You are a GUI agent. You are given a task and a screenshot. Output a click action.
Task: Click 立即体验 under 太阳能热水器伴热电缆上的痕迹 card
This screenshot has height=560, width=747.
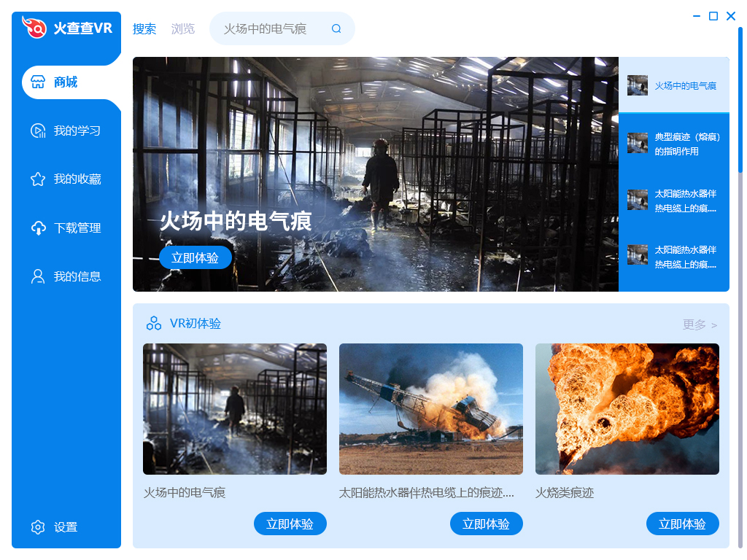click(487, 524)
